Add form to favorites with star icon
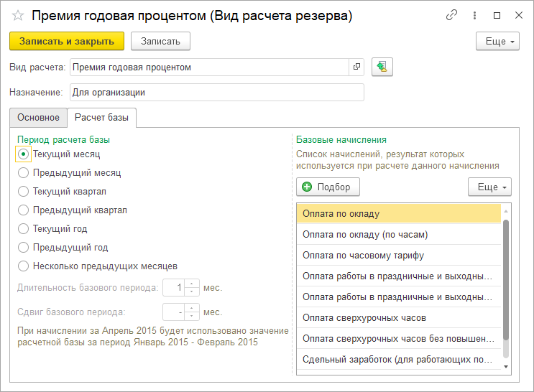 [18, 15]
